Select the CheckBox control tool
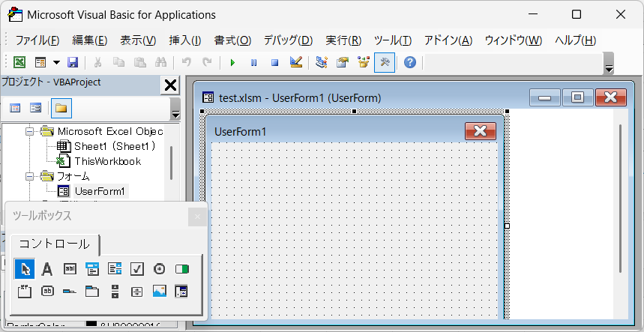644x332 pixels. click(x=136, y=269)
